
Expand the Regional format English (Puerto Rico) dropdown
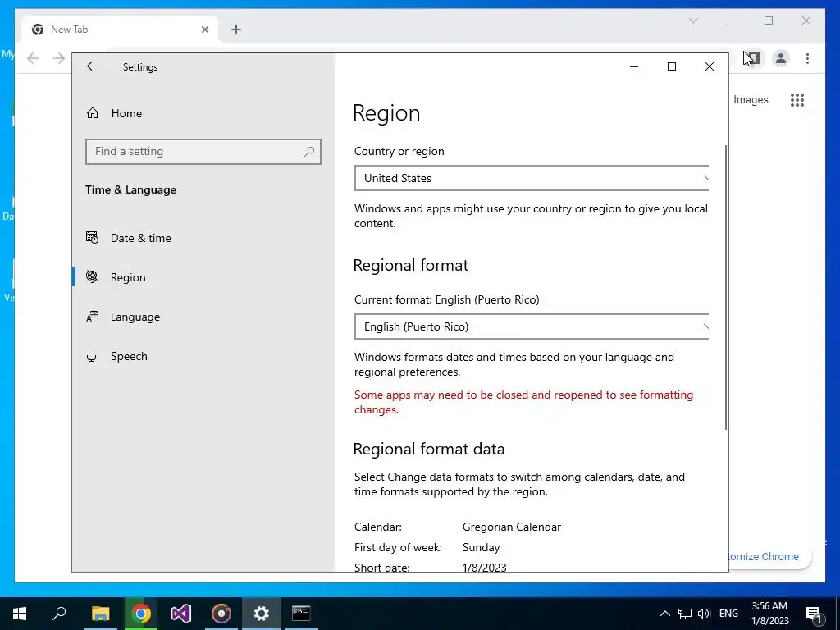[532, 326]
